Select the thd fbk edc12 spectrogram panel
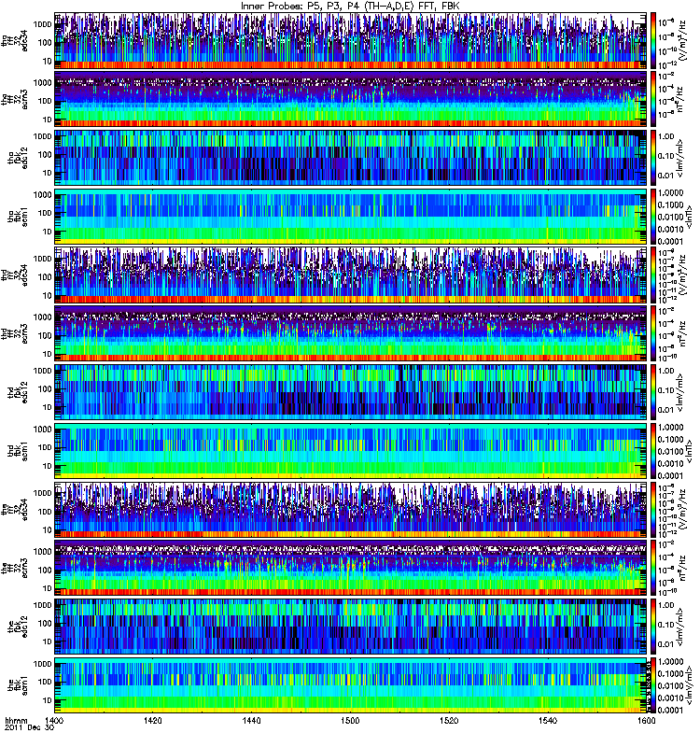Viewport: 700px width, 747px height. point(351,392)
